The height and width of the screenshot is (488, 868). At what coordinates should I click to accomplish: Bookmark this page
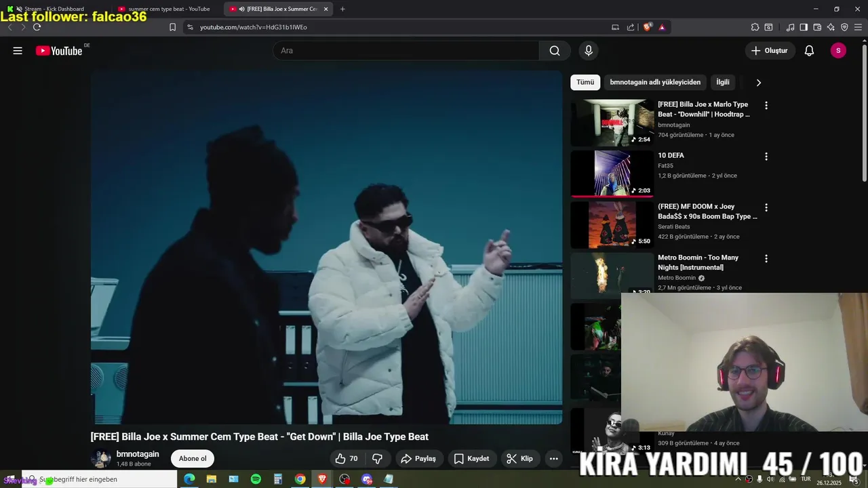(172, 27)
